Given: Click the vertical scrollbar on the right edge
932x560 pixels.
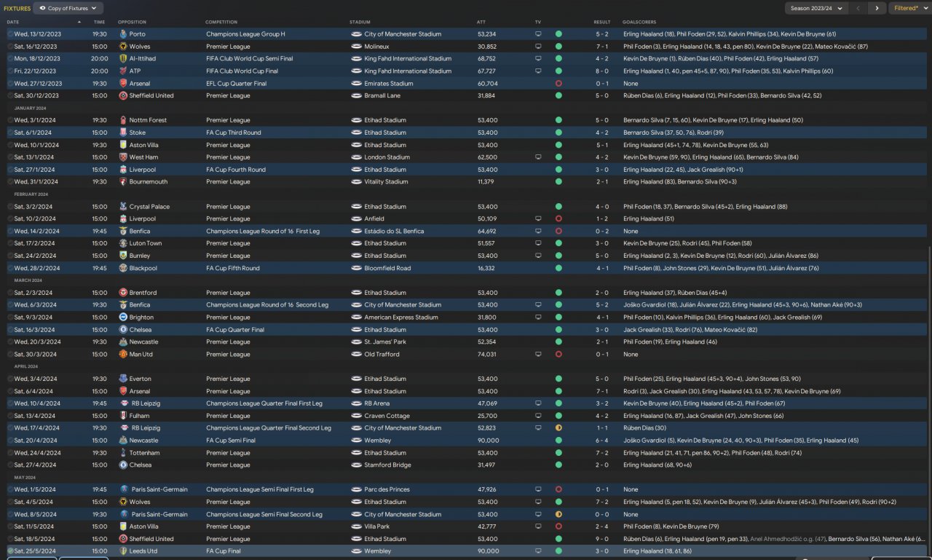Looking at the screenshot, I should (929, 401).
